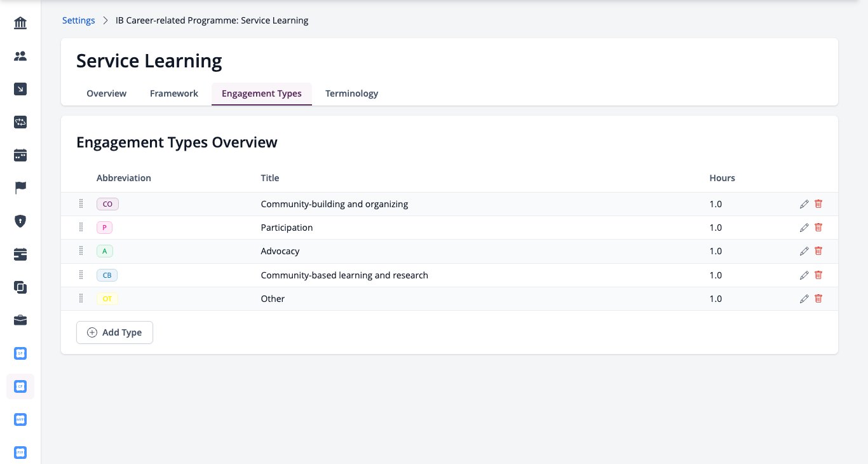The height and width of the screenshot is (464, 868).
Task: Click the credit card icon in sidebar
Action: pos(20,254)
